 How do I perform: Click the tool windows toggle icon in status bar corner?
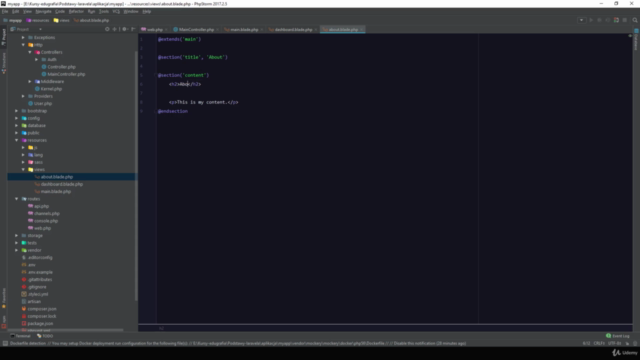point(5,343)
